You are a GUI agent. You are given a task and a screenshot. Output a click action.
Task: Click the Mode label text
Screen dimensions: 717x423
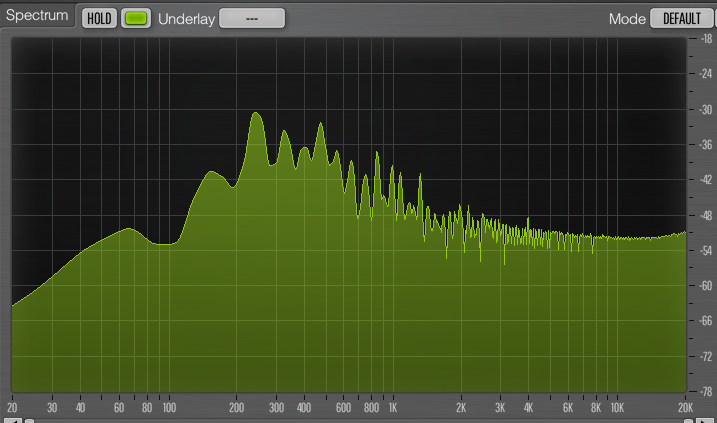pos(626,18)
